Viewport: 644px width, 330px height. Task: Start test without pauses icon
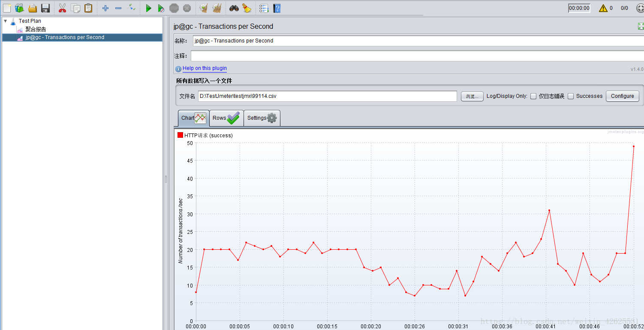pos(161,8)
